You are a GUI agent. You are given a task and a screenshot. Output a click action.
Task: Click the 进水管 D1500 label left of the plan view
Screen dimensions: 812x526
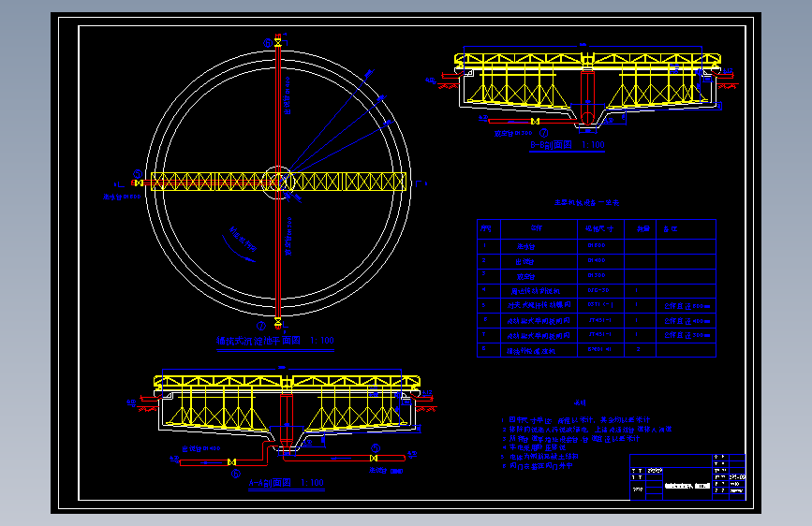coord(122,197)
